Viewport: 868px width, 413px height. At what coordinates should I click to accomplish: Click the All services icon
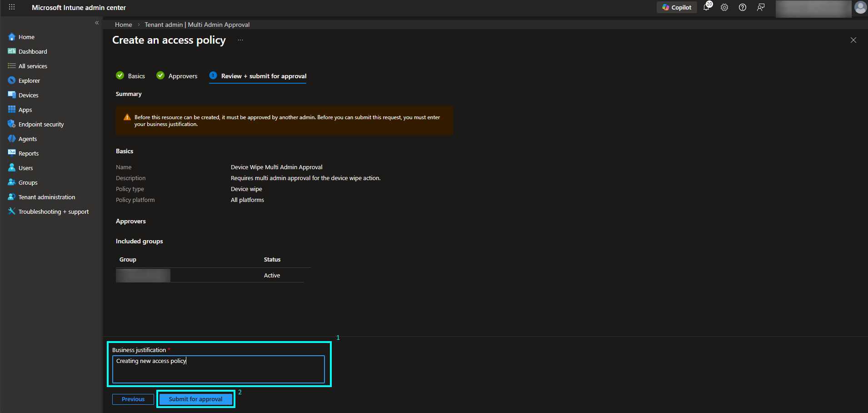(x=12, y=66)
